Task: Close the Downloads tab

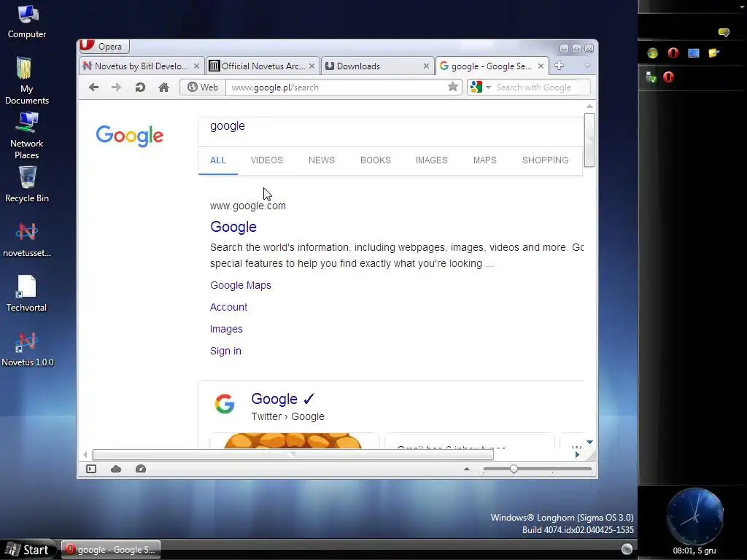Action: coord(426,66)
